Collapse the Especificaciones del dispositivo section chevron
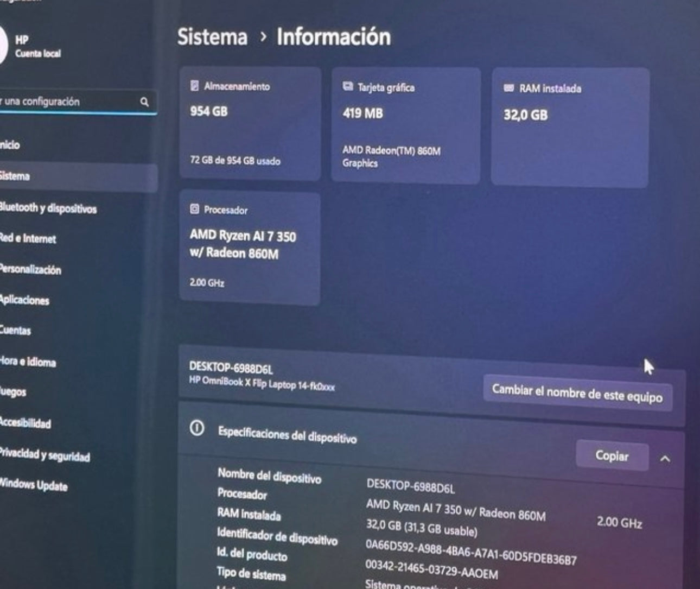The height and width of the screenshot is (589, 700). [665, 459]
